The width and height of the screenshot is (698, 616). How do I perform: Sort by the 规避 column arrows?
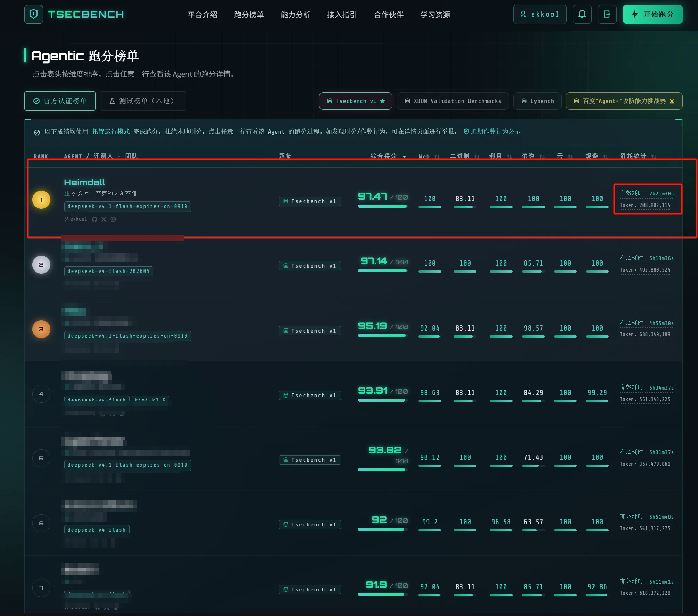pos(606,157)
